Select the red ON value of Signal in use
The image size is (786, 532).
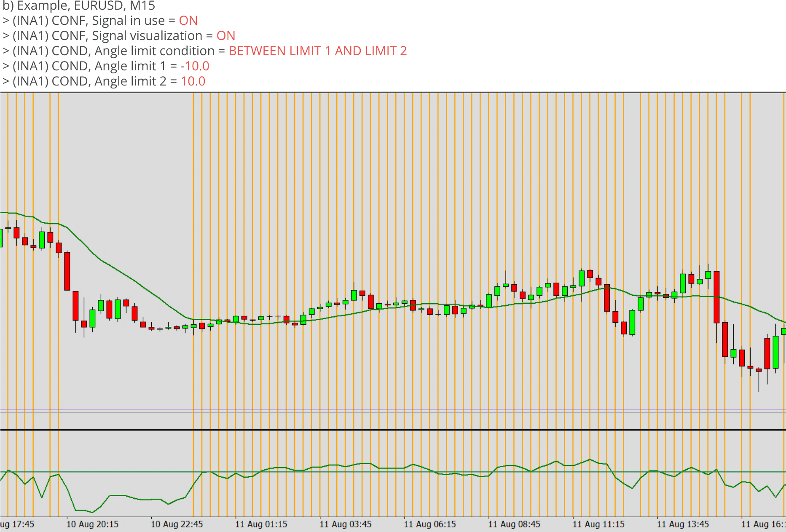[x=188, y=21]
